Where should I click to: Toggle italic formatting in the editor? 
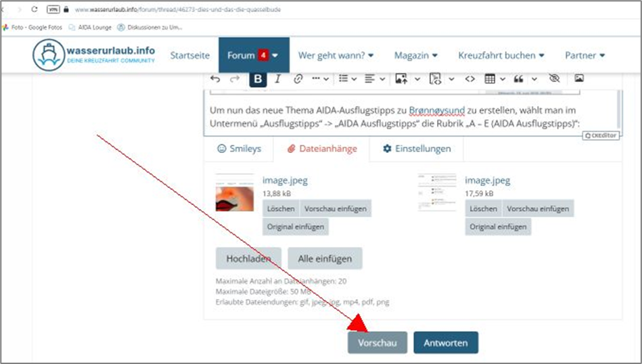tap(277, 78)
